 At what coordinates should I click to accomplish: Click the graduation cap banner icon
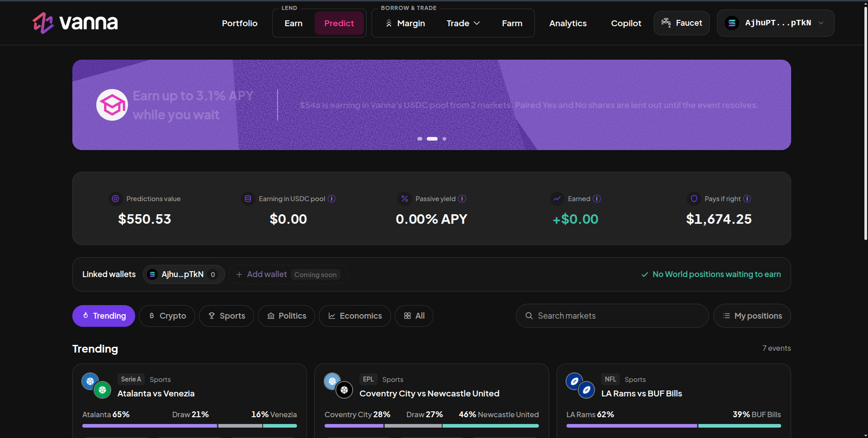point(112,105)
